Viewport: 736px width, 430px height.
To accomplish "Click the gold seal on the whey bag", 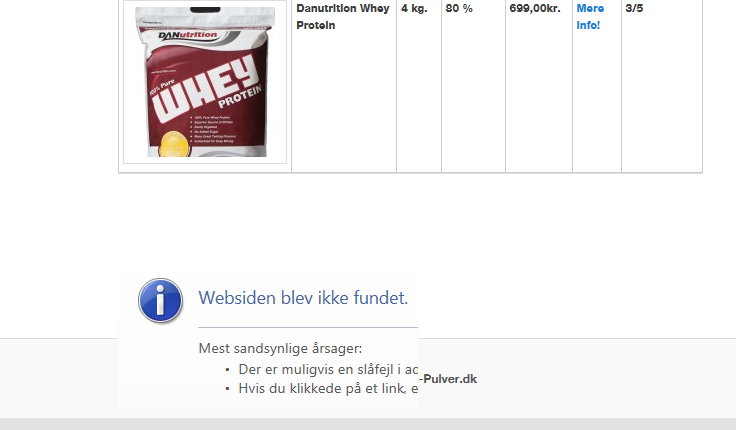I will coord(174,144).
